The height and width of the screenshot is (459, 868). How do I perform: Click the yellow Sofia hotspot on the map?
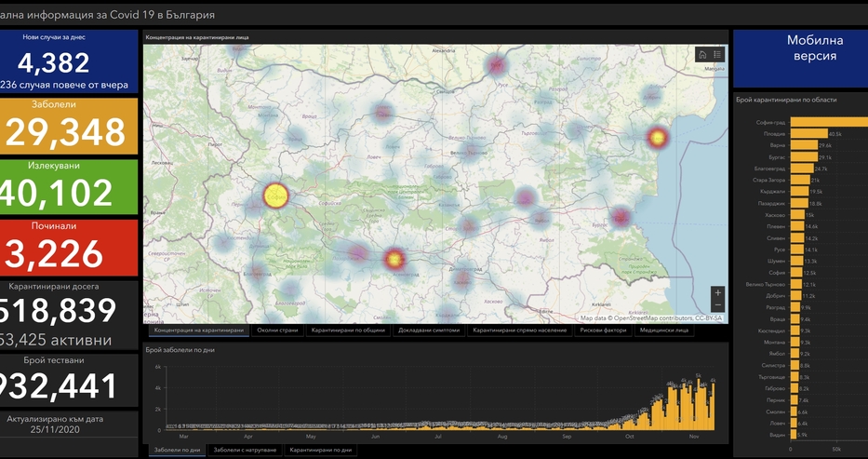point(275,196)
